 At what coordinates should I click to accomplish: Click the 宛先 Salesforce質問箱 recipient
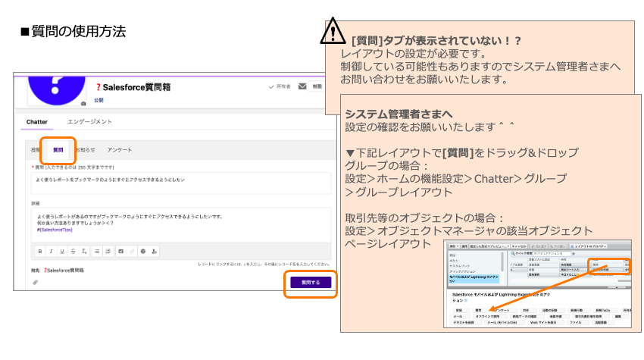[64, 271]
